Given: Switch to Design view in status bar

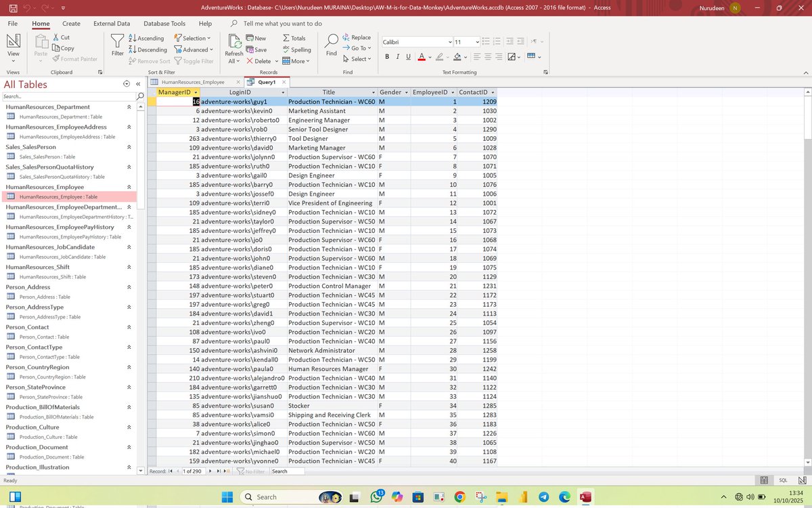Looking at the screenshot, I should [x=801, y=480].
